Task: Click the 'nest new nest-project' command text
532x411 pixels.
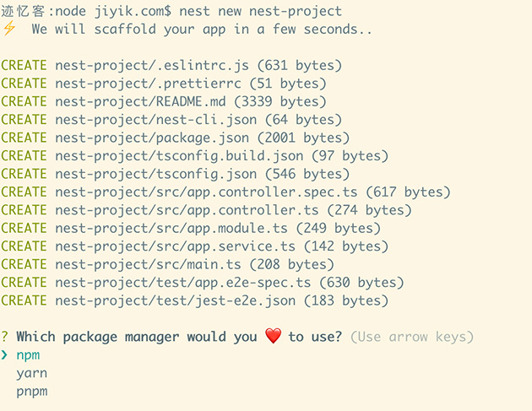Action: 261,11
